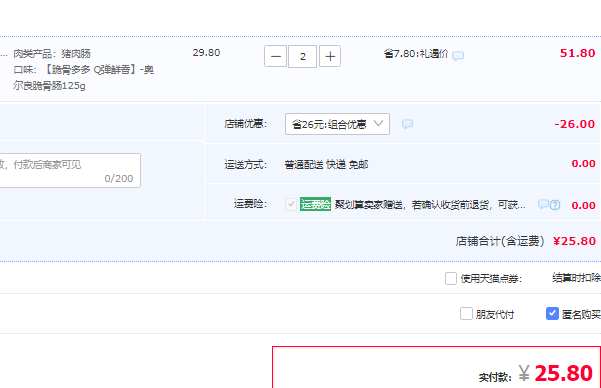Toggle the 运费险 shipping insurance checkbox
Image resolution: width=601 pixels, height=388 pixels.
click(x=291, y=204)
